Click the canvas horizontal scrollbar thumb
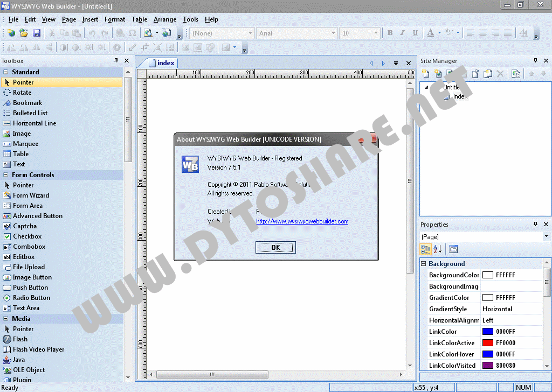The image size is (552, 392). 212,374
